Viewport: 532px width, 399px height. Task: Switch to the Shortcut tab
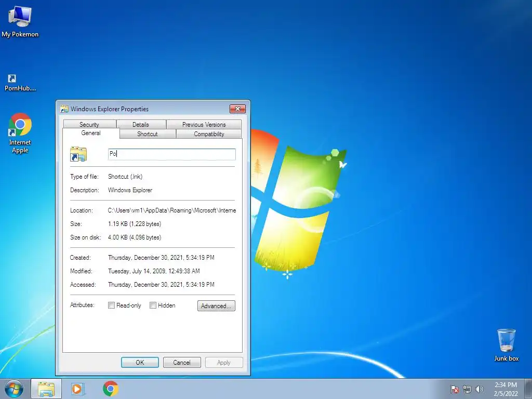(x=148, y=134)
